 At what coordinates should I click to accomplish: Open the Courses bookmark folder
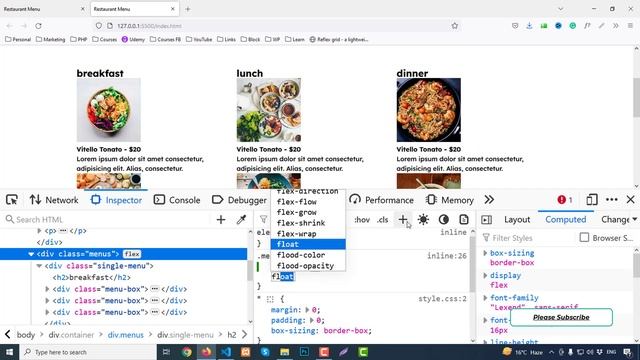(104, 39)
